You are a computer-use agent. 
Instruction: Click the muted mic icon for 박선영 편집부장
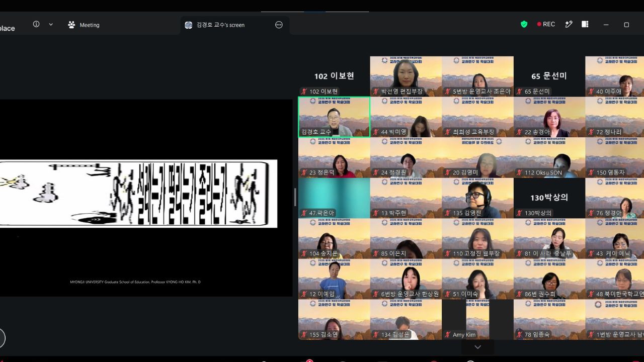point(376,92)
